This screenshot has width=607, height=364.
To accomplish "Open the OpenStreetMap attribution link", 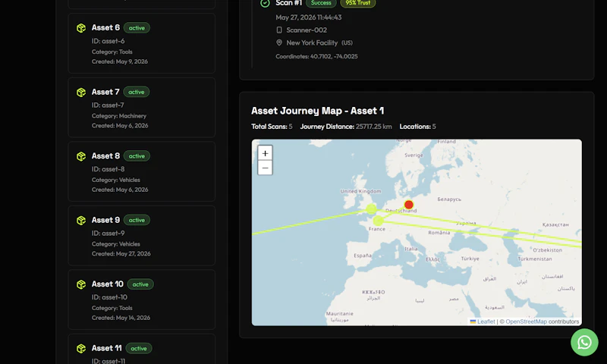I will [526, 322].
